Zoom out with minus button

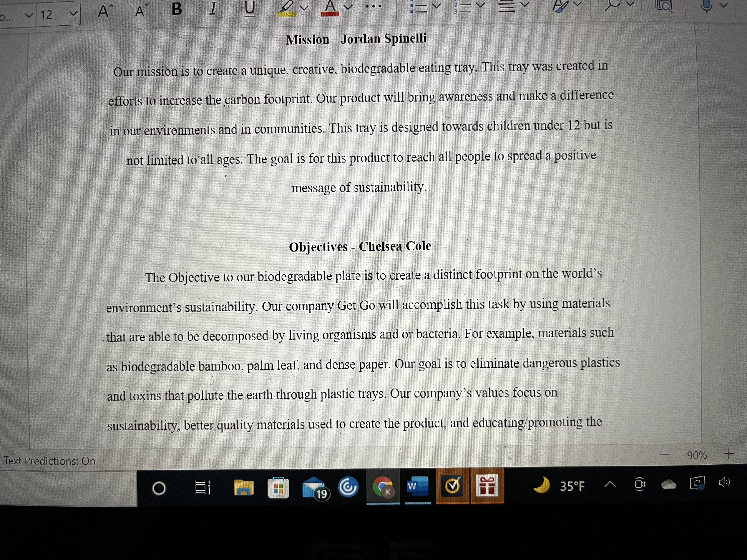coord(664,455)
